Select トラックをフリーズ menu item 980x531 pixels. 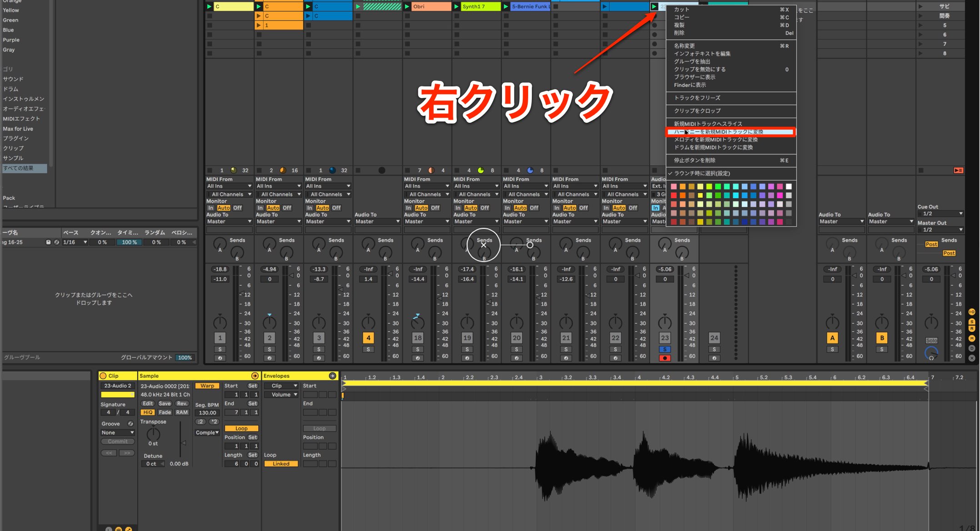(731, 98)
